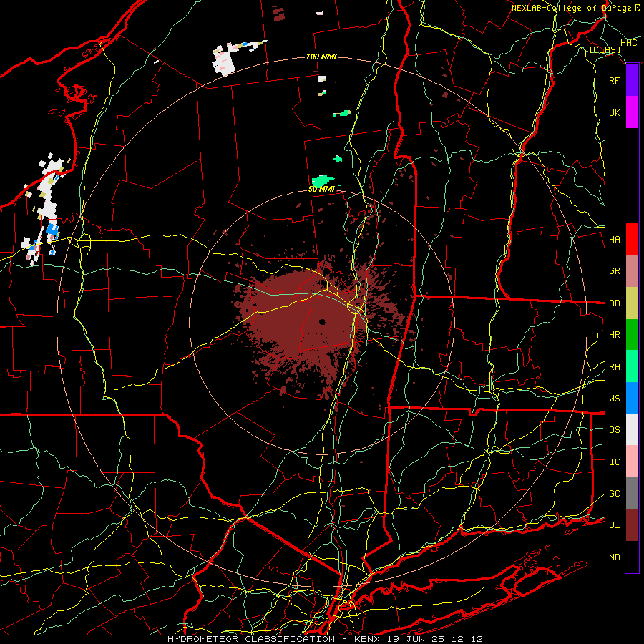Click the RF legend label
The width and height of the screenshot is (644, 644).
(614, 80)
